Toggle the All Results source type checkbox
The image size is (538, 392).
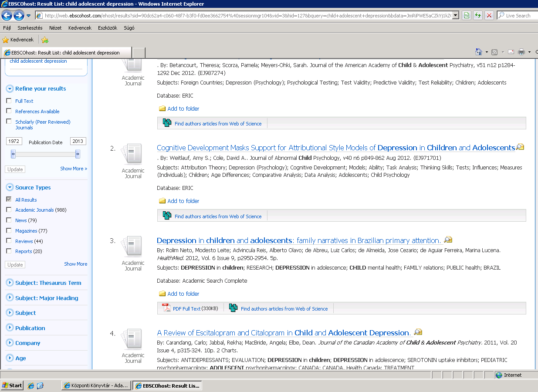pos(9,199)
